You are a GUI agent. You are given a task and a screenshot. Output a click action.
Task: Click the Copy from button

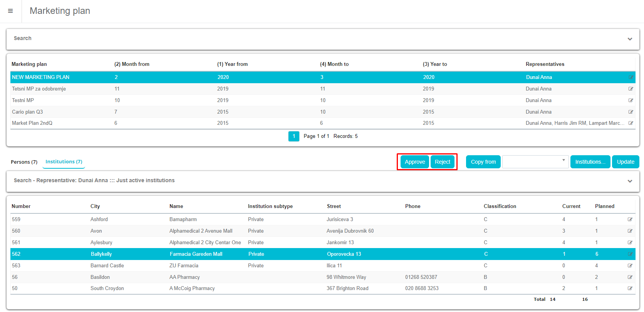click(x=483, y=162)
